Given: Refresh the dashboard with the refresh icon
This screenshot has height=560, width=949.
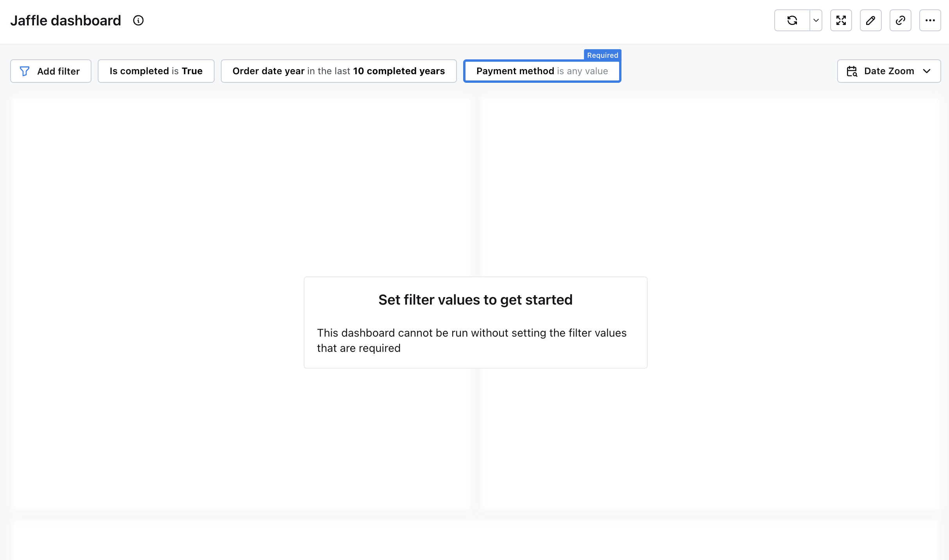Looking at the screenshot, I should [x=792, y=20].
